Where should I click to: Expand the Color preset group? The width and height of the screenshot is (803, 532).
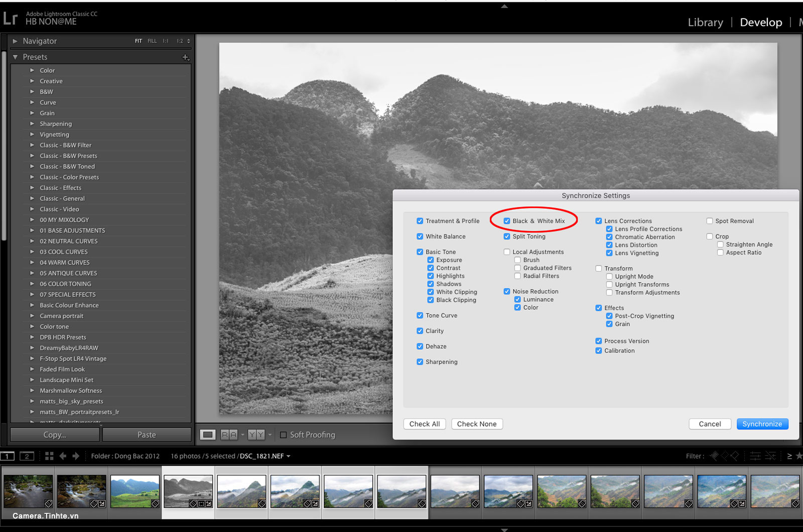click(x=32, y=70)
